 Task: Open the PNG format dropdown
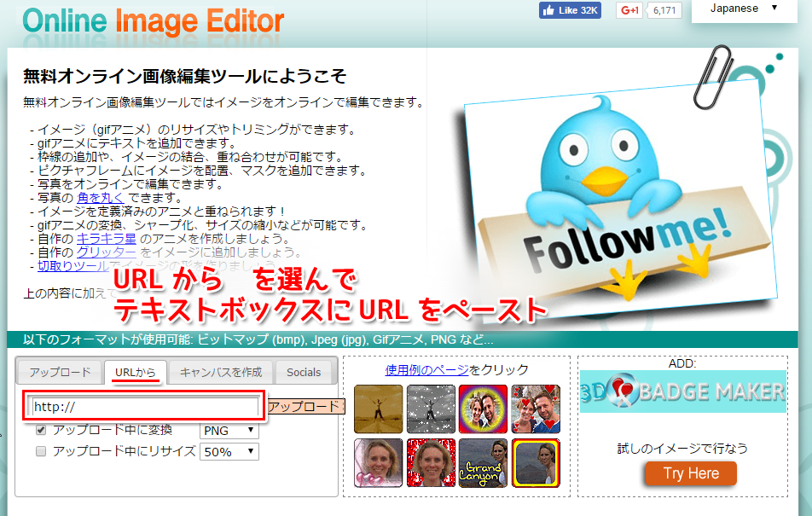(229, 430)
